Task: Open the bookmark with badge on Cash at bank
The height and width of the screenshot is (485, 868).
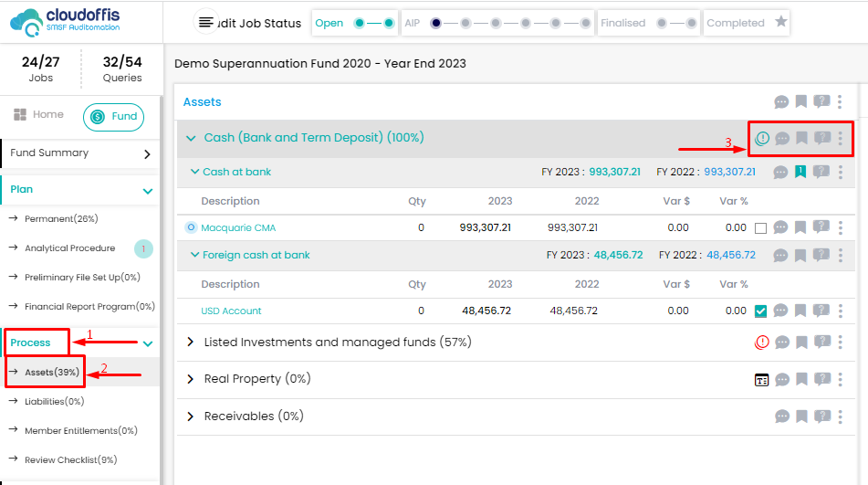Action: coord(800,172)
